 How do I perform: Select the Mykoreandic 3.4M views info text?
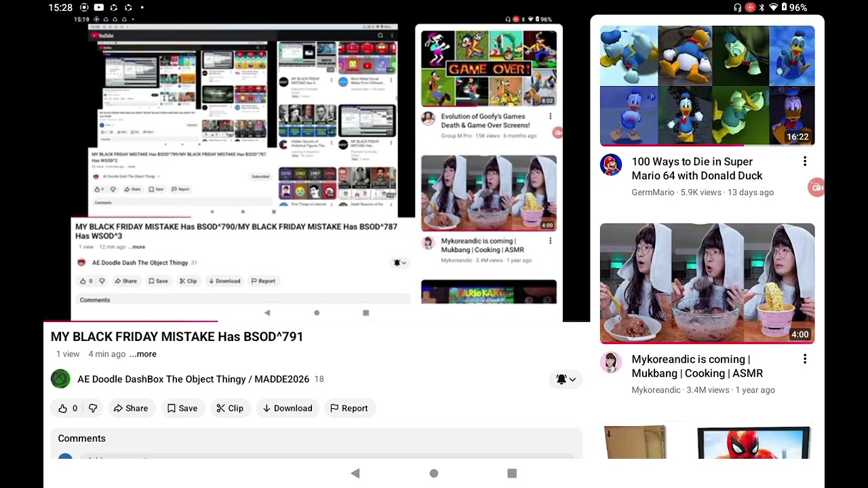tap(703, 390)
